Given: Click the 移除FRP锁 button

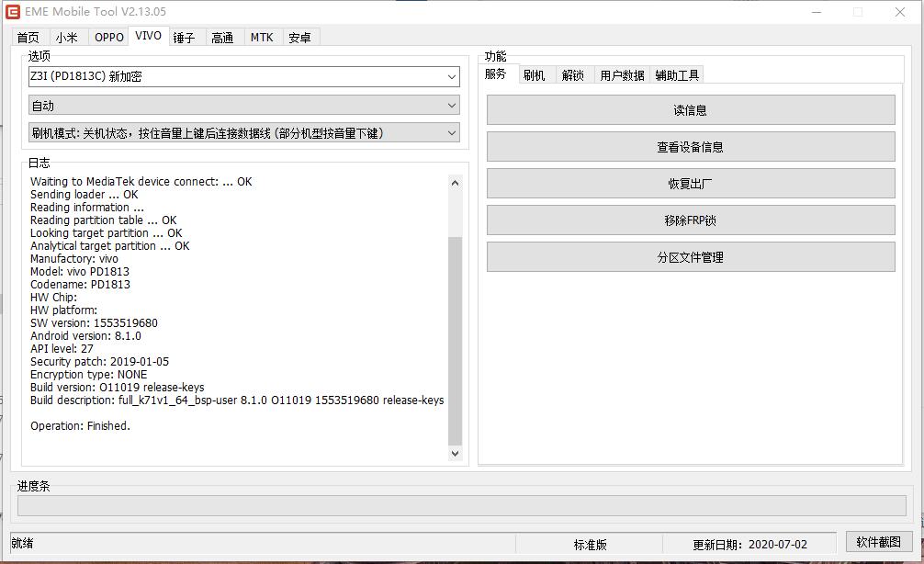Looking at the screenshot, I should [x=691, y=220].
